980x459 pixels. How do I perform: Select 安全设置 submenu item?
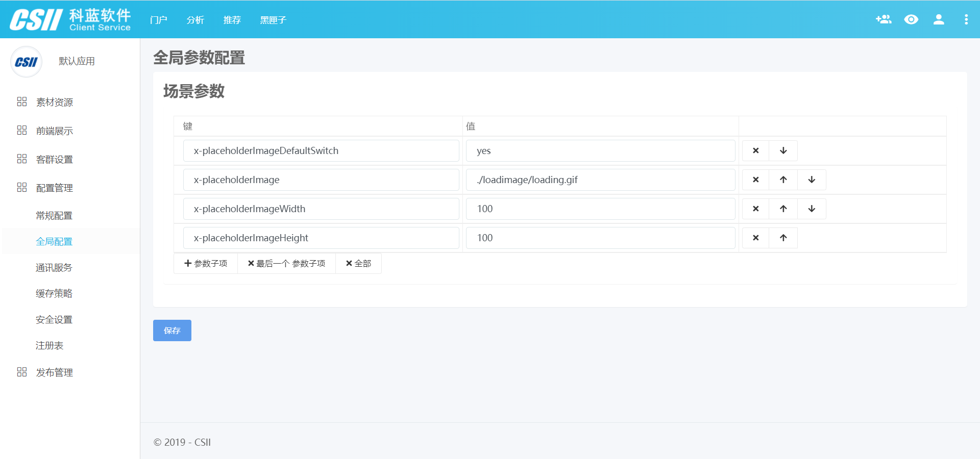54,319
